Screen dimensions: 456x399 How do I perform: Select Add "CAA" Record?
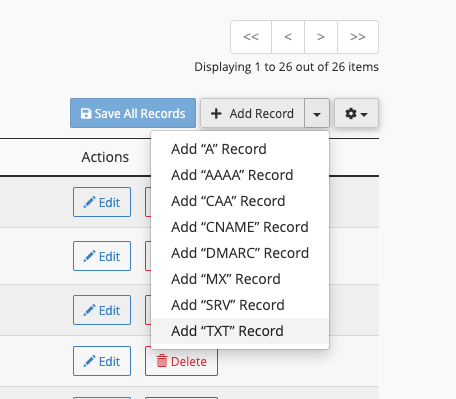click(x=240, y=201)
